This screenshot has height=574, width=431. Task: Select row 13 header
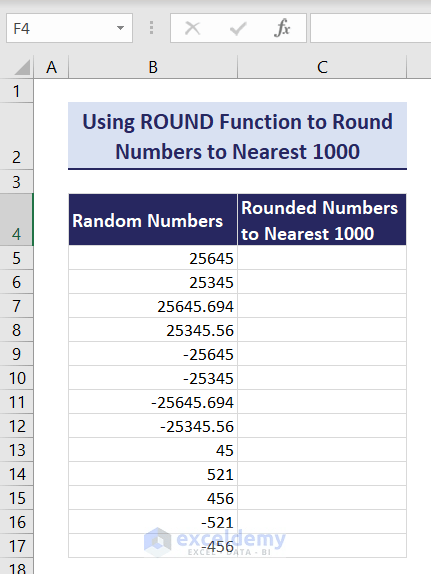(x=16, y=450)
